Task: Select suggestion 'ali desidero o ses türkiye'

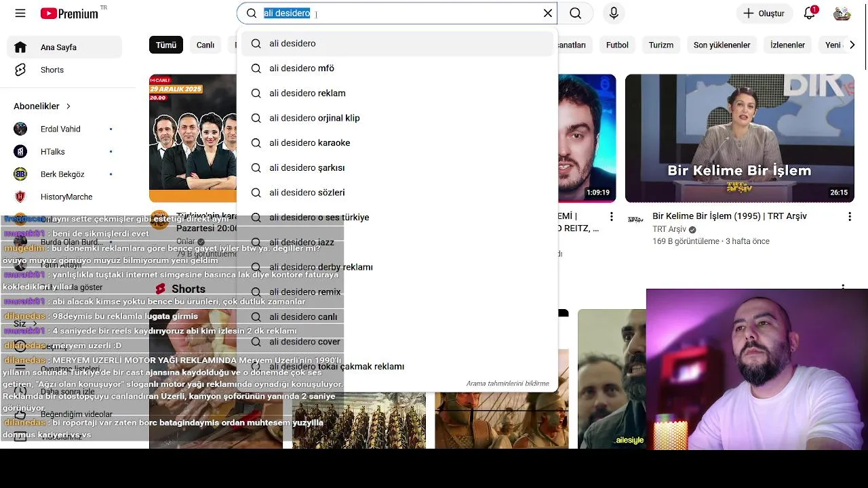Action: point(397,218)
